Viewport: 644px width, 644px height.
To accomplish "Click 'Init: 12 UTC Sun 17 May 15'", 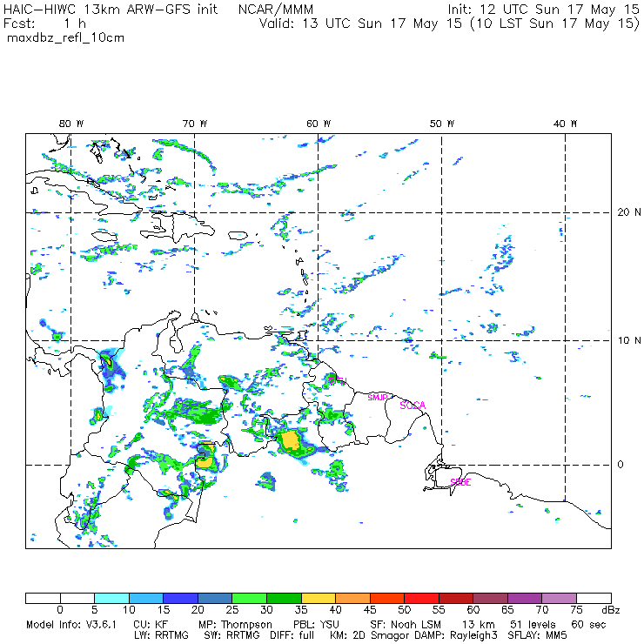I will pos(543,9).
